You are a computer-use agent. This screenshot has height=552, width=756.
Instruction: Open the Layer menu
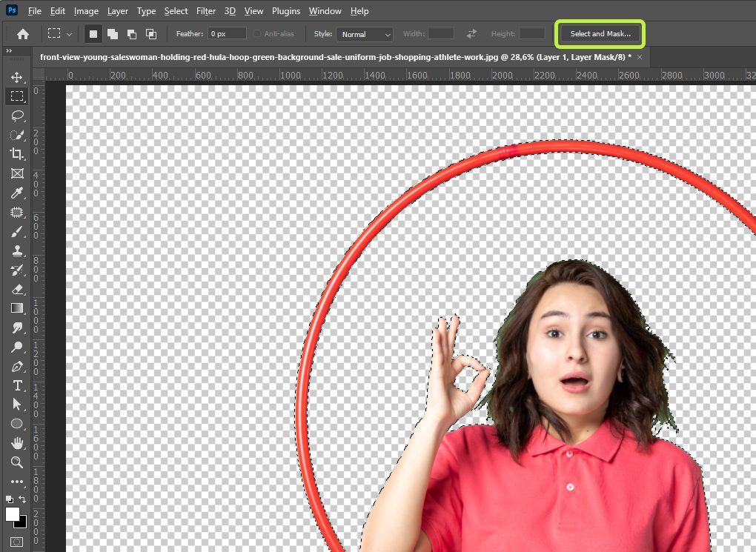118,10
